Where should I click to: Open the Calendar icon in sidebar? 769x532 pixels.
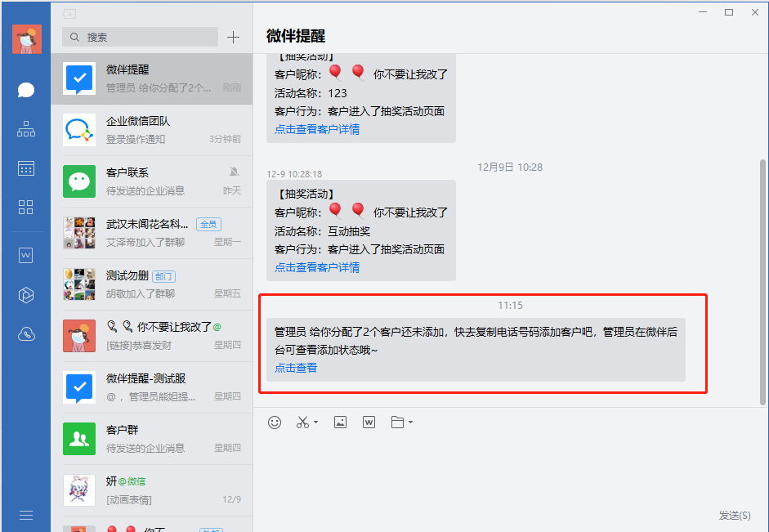26,168
